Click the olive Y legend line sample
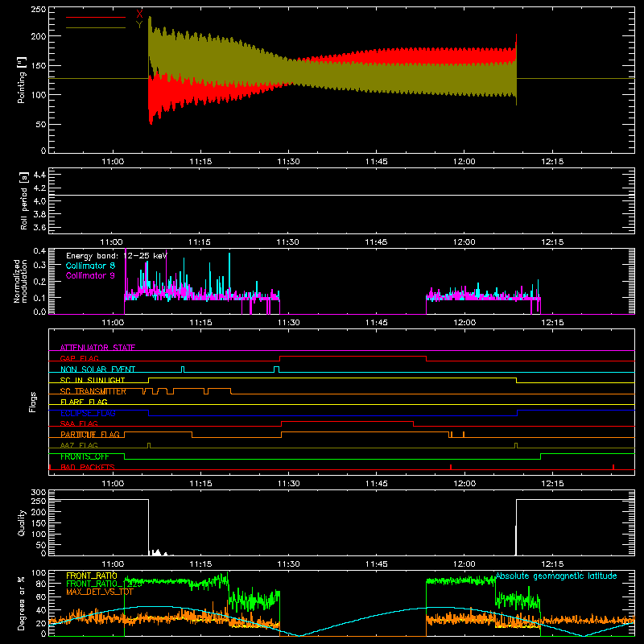The width and height of the screenshot is (644, 644). tap(96, 27)
